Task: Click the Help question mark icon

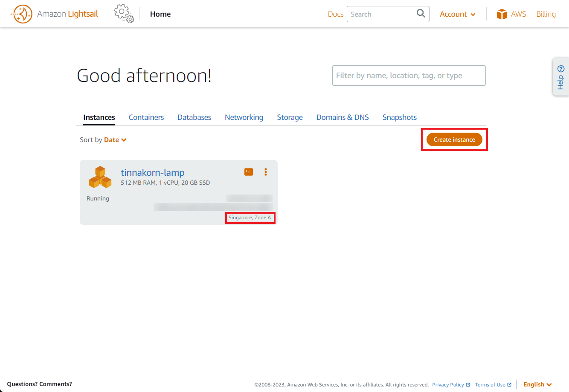Action: tap(561, 69)
